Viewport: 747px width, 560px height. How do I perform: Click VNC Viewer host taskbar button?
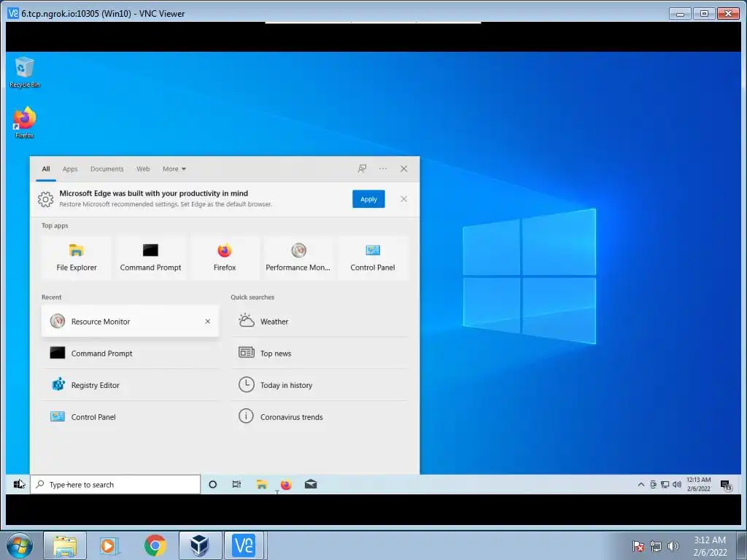244,545
